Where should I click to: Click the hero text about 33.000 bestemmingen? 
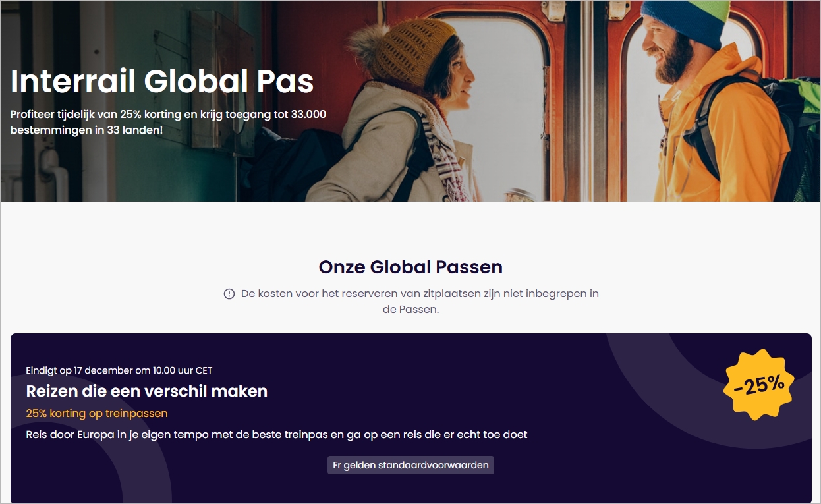click(x=168, y=122)
